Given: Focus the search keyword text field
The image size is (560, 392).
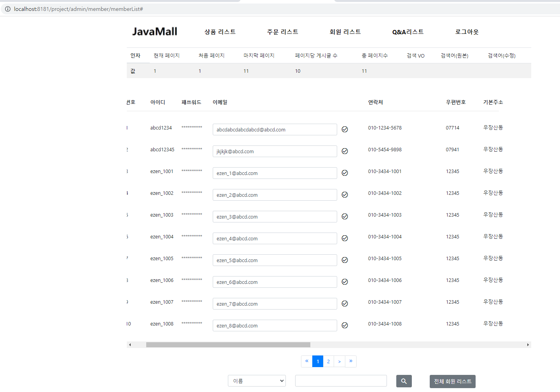Looking at the screenshot, I should [x=341, y=381].
